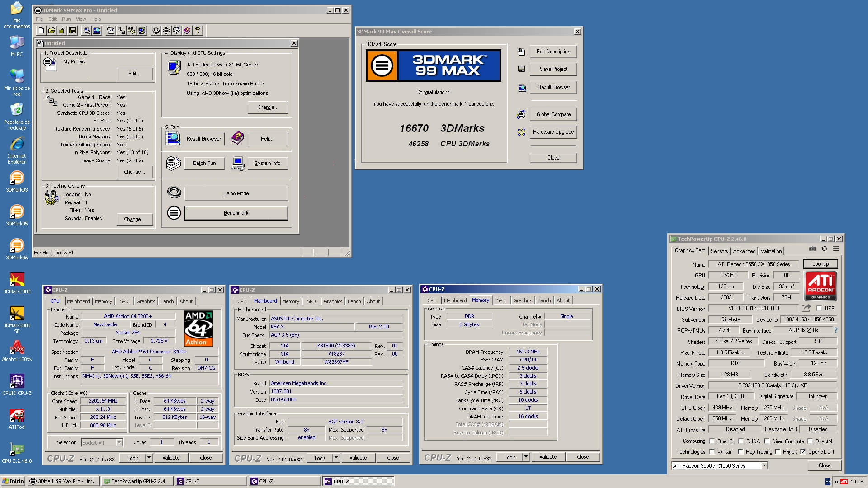Toggle the Vulkan checkbox
The width and height of the screenshot is (868, 488).
712,452
